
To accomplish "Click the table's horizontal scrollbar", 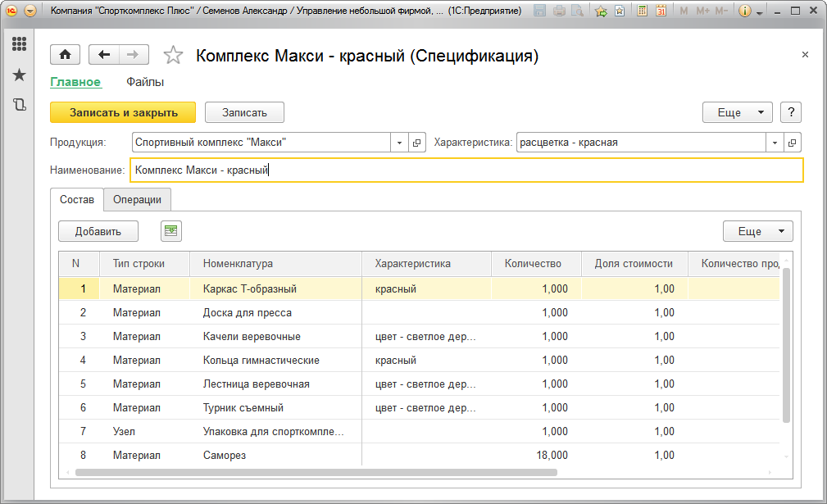I will point(316,472).
